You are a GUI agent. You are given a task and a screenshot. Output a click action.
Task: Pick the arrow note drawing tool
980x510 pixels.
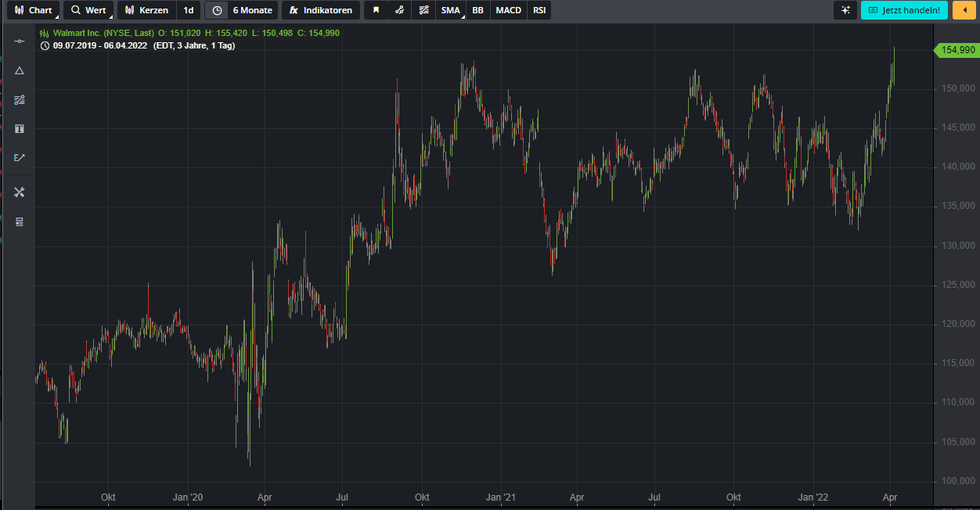(20, 157)
